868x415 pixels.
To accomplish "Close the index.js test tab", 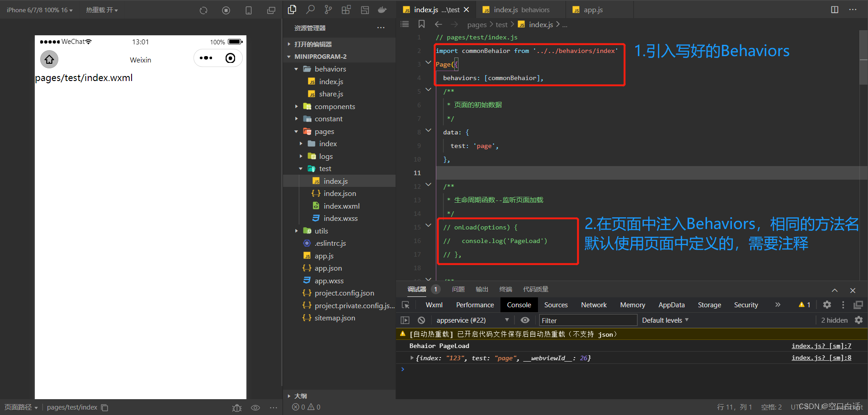I will [467, 10].
